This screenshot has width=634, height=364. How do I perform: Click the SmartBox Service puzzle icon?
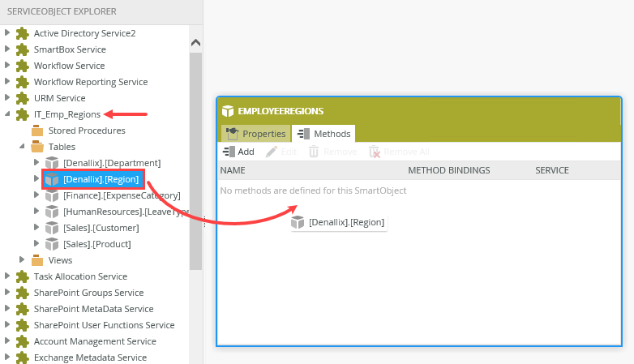[x=22, y=49]
